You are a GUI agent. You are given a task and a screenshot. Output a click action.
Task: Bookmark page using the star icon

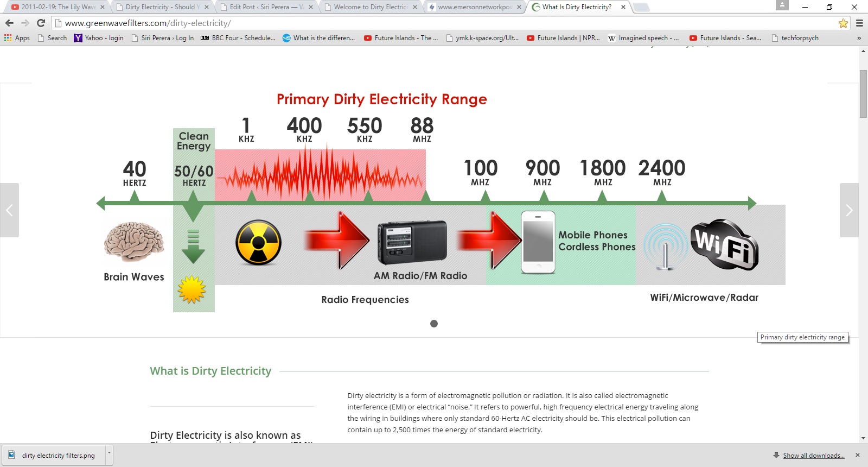pyautogui.click(x=843, y=23)
